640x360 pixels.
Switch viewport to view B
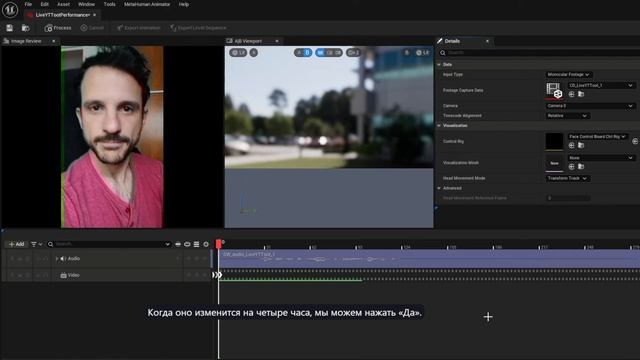(x=307, y=53)
